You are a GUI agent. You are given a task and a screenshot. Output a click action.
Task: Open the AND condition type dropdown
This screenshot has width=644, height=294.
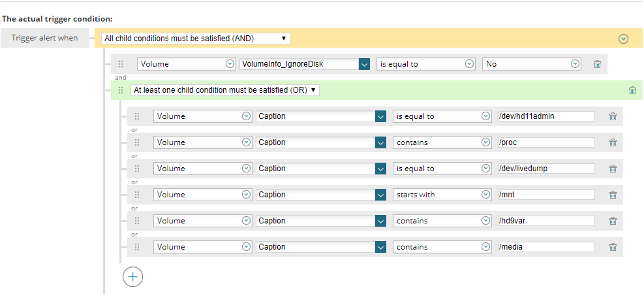[195, 39]
